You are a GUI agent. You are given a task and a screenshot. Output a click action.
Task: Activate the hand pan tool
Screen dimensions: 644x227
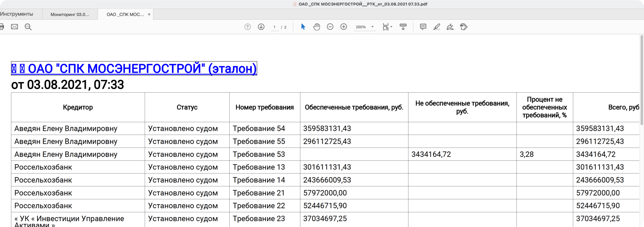317,27
